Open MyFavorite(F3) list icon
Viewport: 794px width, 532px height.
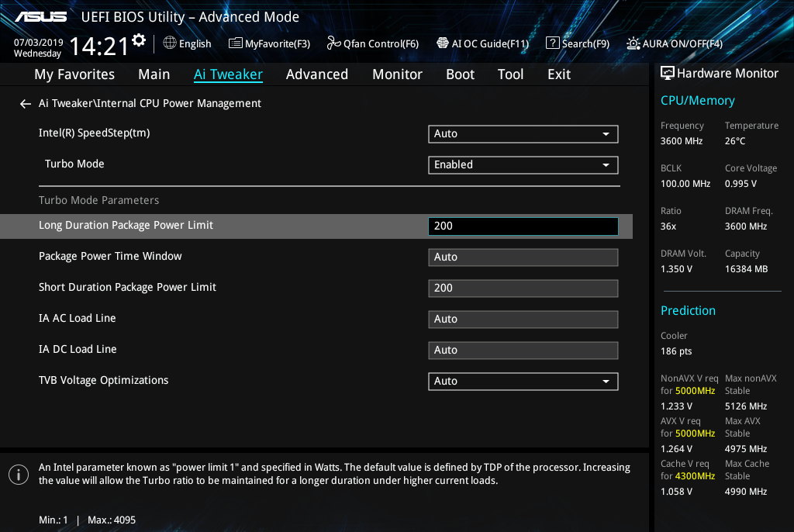point(236,43)
